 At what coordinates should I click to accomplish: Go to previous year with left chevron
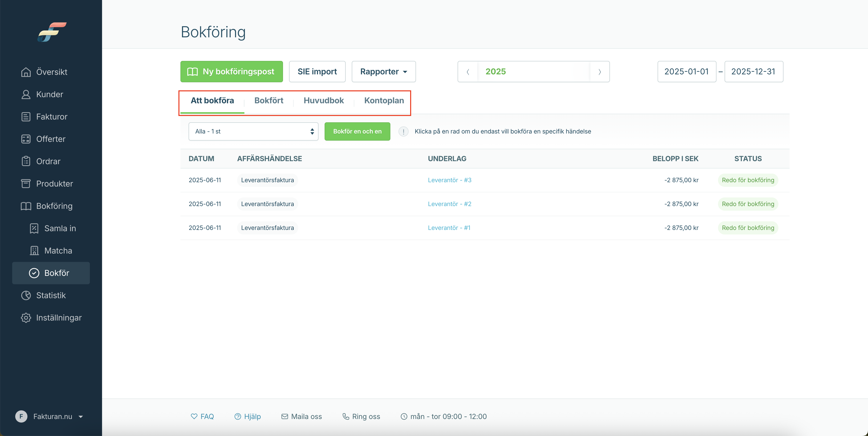coord(468,71)
